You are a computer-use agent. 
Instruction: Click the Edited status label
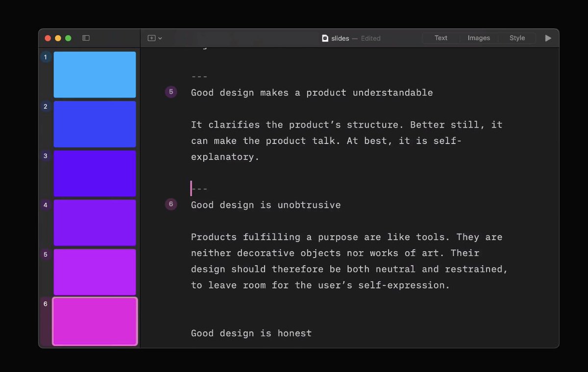click(370, 38)
